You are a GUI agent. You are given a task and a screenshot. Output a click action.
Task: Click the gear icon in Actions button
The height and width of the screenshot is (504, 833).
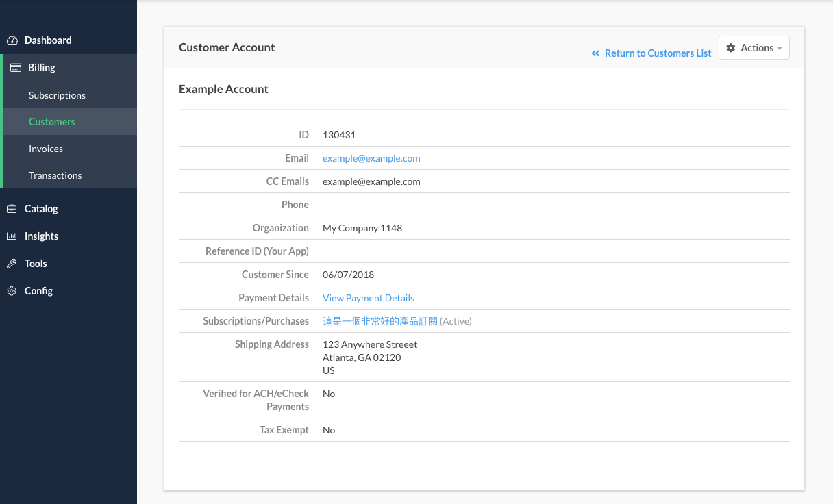point(731,48)
